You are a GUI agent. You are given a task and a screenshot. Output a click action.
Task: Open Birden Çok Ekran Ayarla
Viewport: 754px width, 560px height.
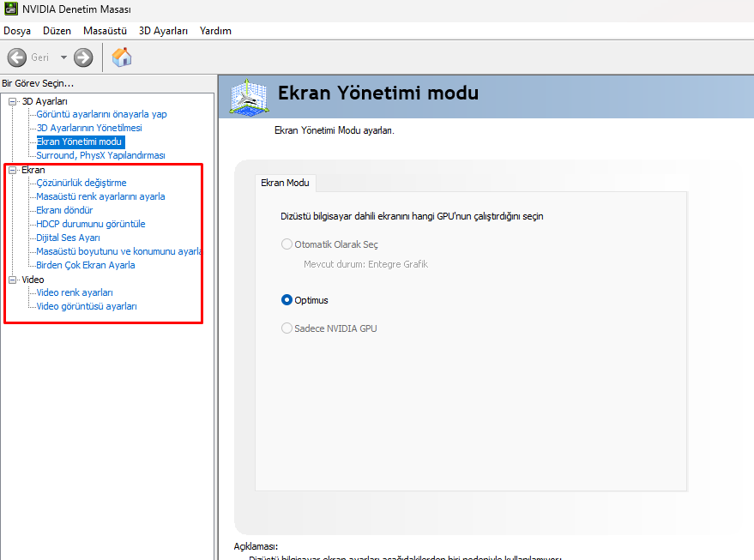(x=86, y=265)
